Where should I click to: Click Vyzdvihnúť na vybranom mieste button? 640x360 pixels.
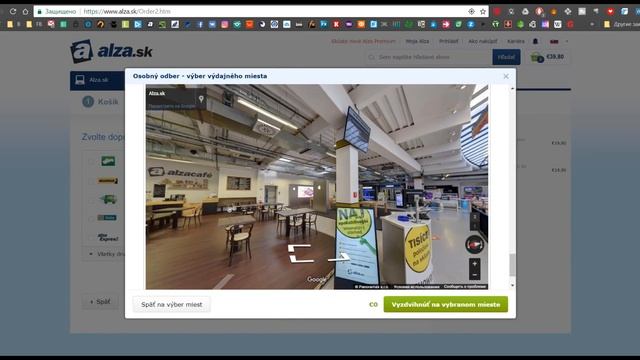pos(446,304)
